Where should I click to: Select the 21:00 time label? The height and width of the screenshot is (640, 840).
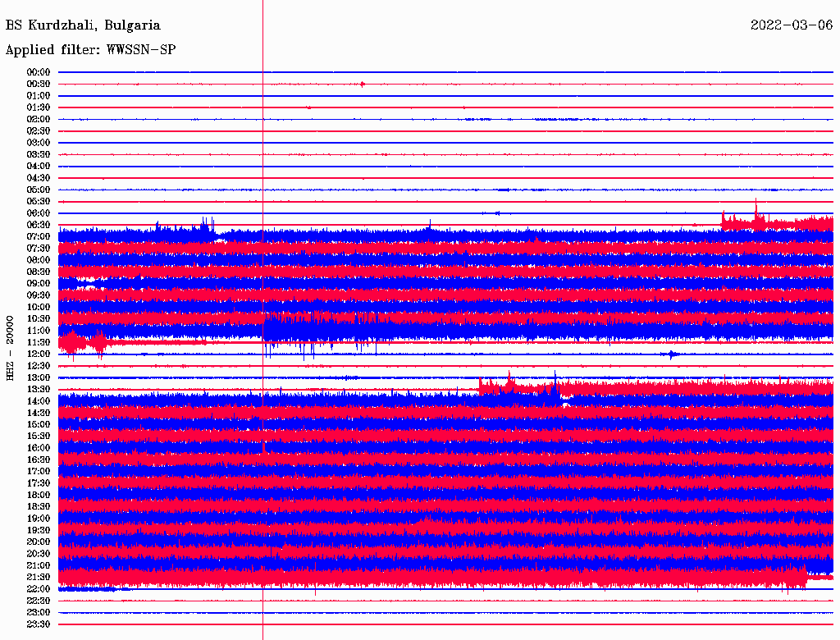point(39,565)
